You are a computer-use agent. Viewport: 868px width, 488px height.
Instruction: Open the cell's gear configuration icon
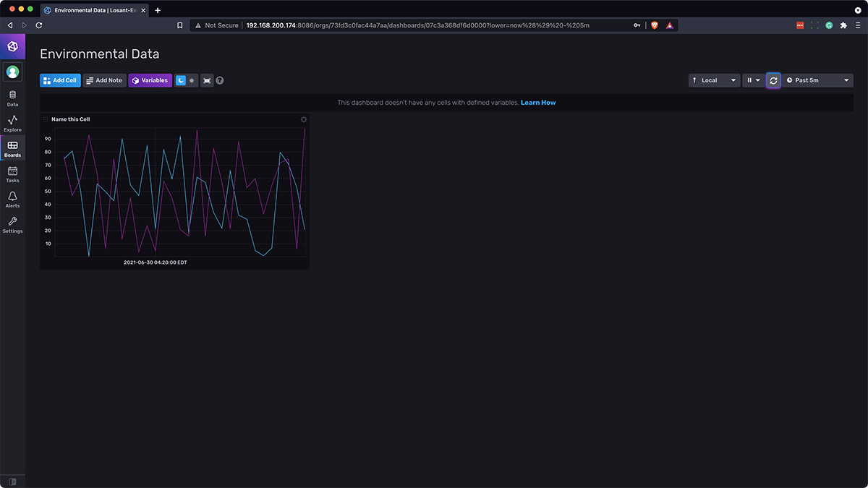pyautogui.click(x=304, y=119)
